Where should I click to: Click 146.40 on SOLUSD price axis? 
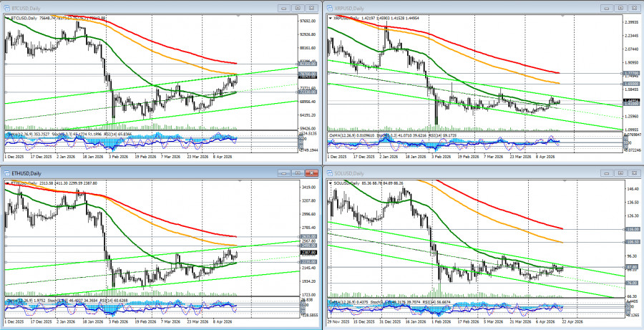click(632, 189)
